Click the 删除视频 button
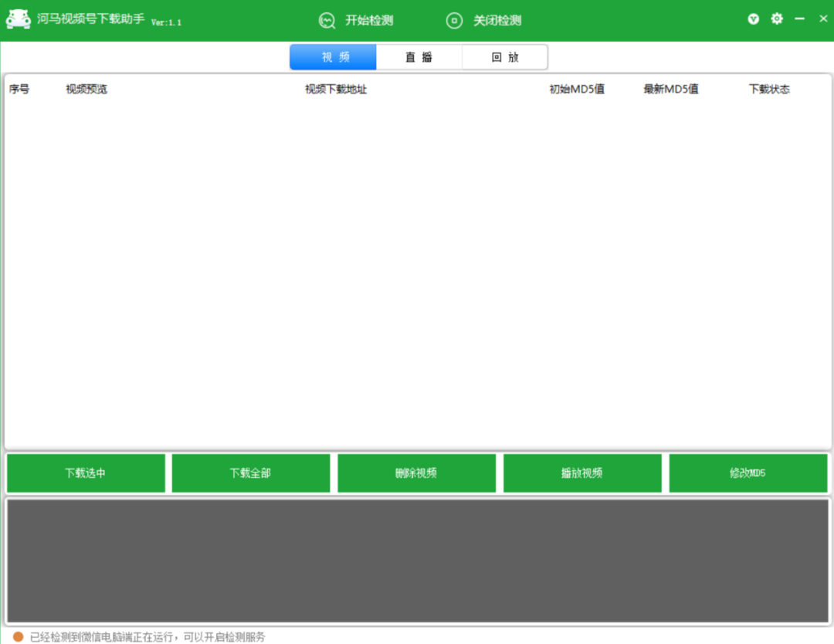This screenshot has width=834, height=644. [416, 473]
